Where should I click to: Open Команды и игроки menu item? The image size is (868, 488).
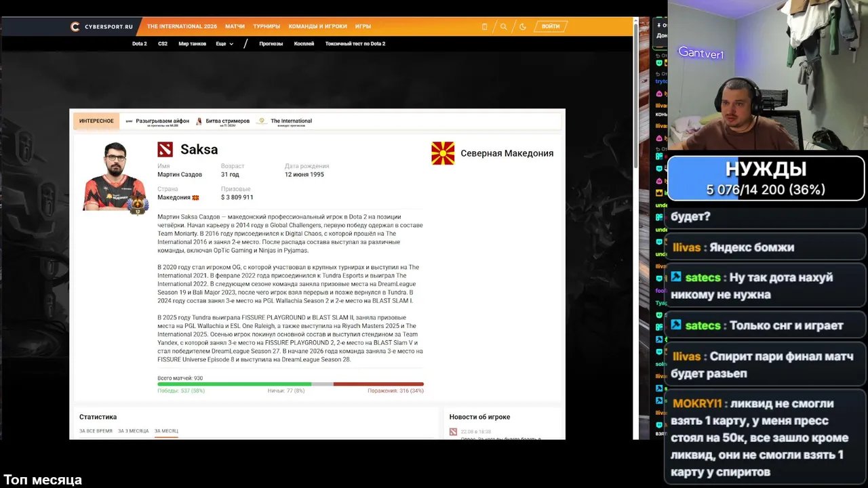317,26
